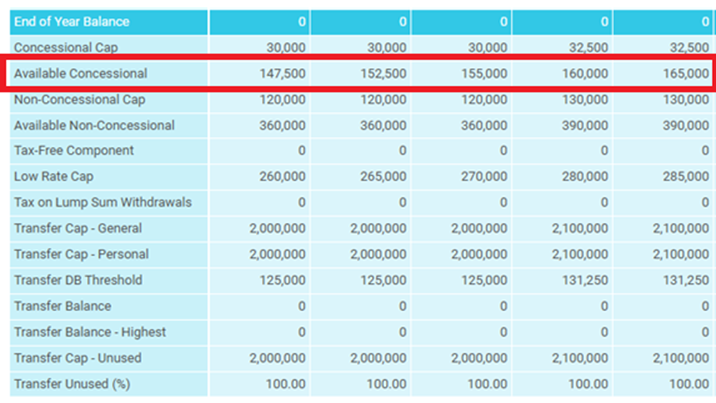Click the 147,500 Available Concessional cell
The height and width of the screenshot is (403, 716).
[281, 73]
